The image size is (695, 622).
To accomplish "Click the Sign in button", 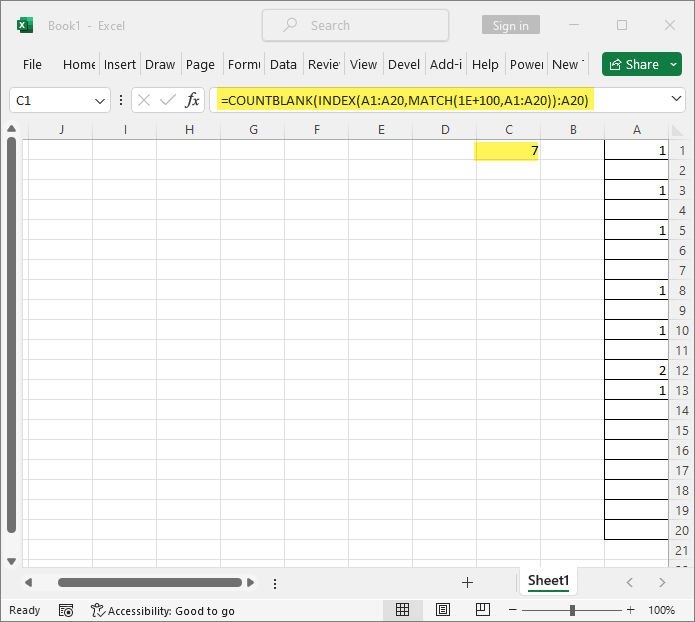I will click(510, 26).
